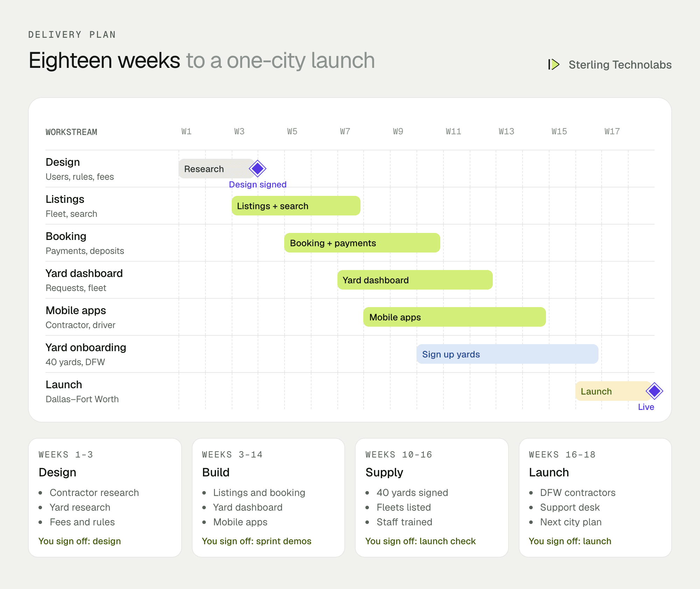Click the '40 yards signed' bullet
The width and height of the screenshot is (700, 589).
(x=412, y=492)
